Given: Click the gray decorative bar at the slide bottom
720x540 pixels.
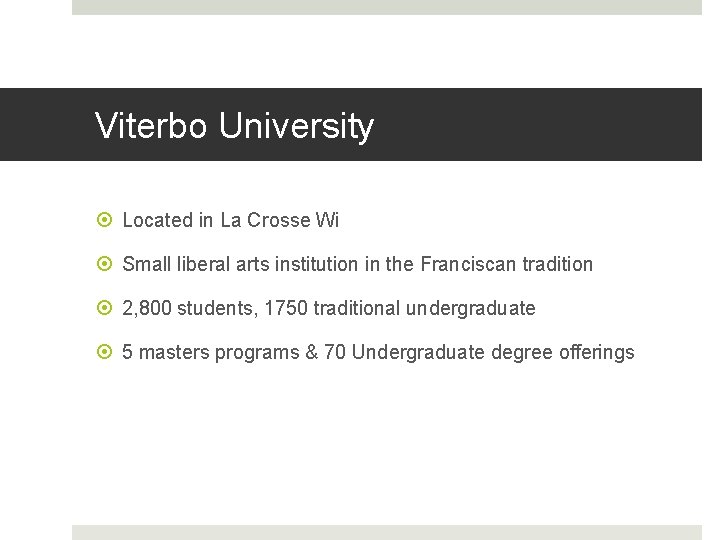Looking at the screenshot, I should (x=387, y=532).
